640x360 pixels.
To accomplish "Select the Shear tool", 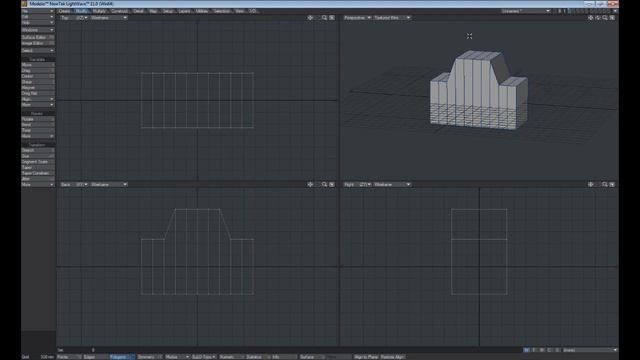I will [38, 82].
